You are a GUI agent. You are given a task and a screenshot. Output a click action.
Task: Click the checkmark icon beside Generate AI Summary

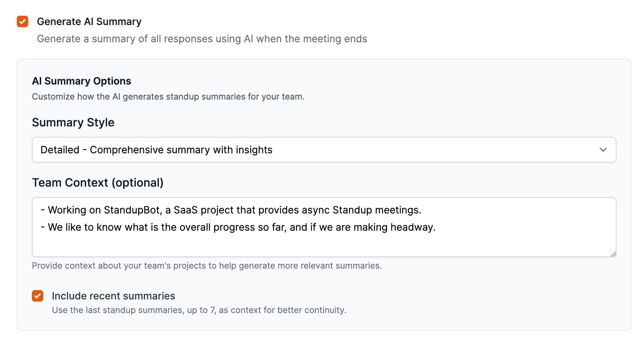coord(23,21)
